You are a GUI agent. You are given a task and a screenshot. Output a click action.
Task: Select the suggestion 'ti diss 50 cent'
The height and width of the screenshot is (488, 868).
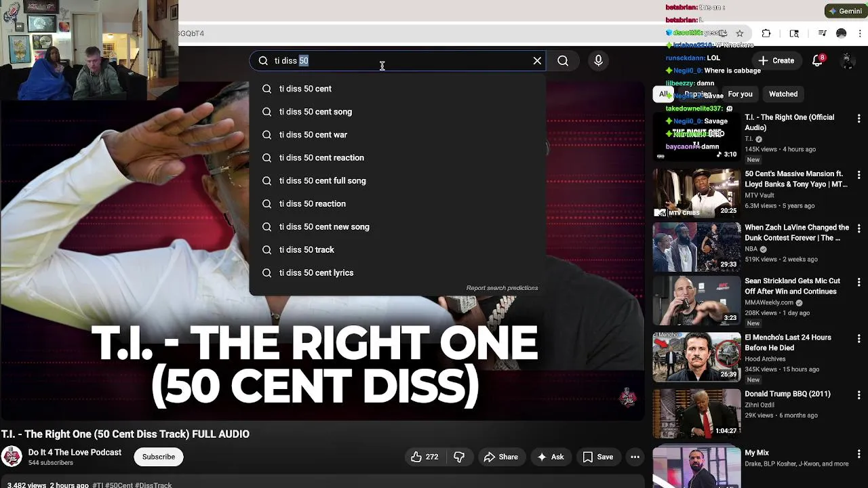point(397,89)
